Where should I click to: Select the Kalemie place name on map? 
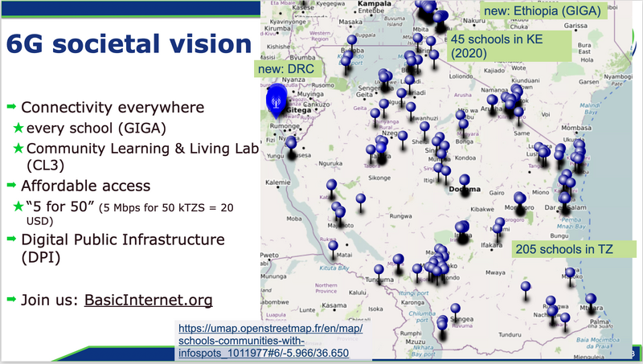tap(277, 182)
